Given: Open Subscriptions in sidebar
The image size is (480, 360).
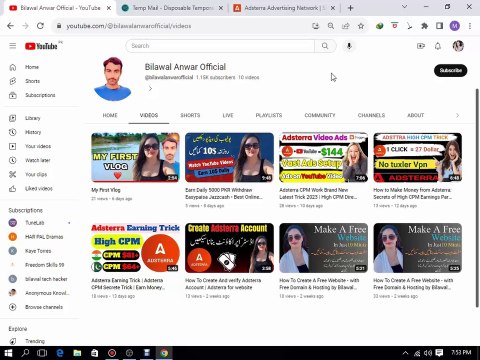Looking at the screenshot, I should (40, 95).
